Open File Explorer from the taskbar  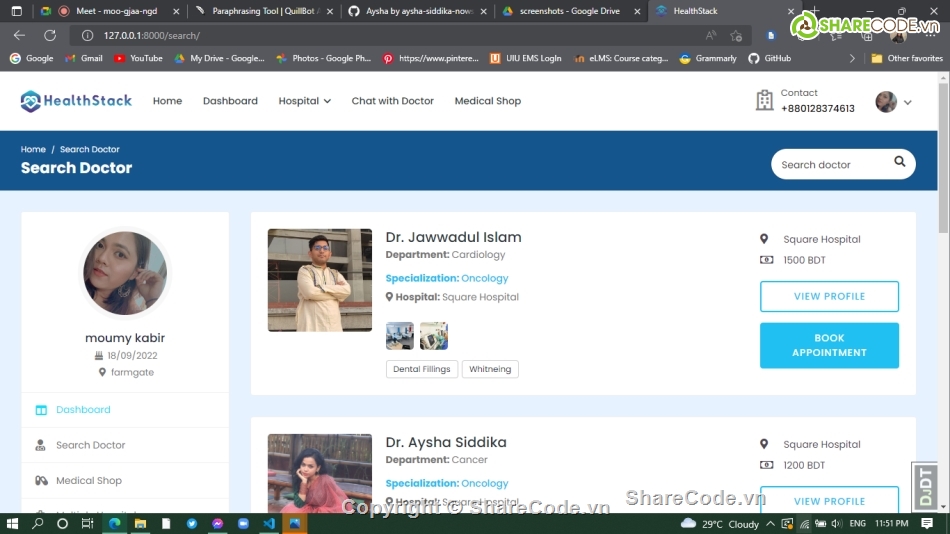(x=141, y=524)
